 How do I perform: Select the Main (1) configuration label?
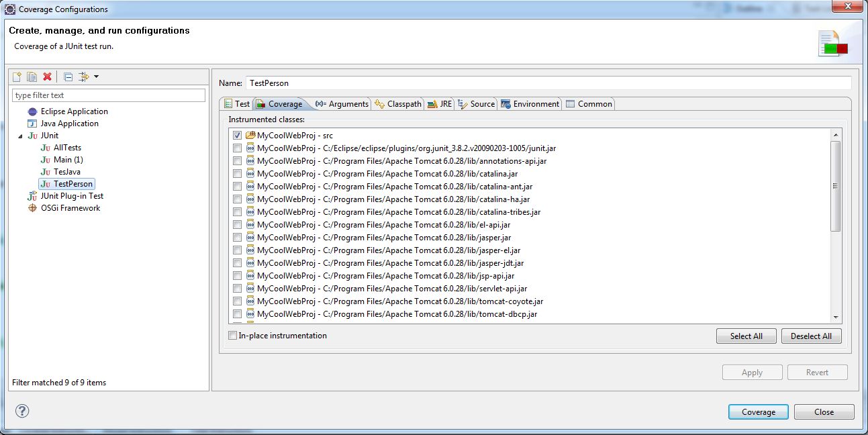point(68,160)
